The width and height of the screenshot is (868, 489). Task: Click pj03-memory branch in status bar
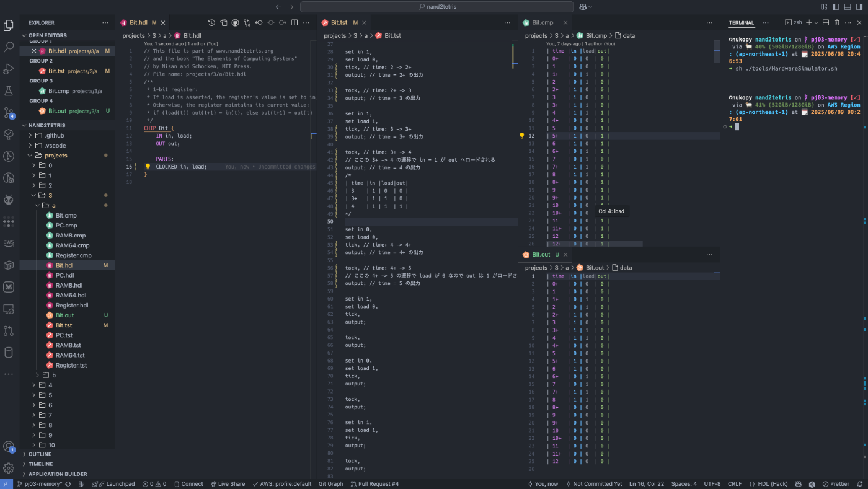click(x=39, y=484)
